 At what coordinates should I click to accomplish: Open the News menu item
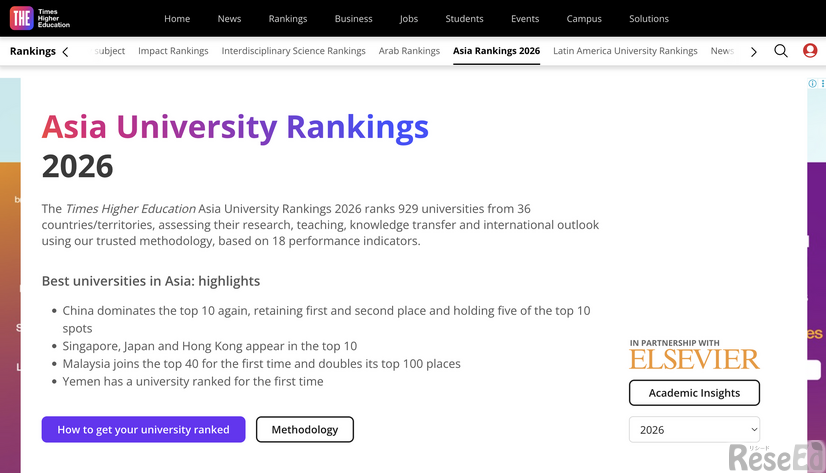229,18
